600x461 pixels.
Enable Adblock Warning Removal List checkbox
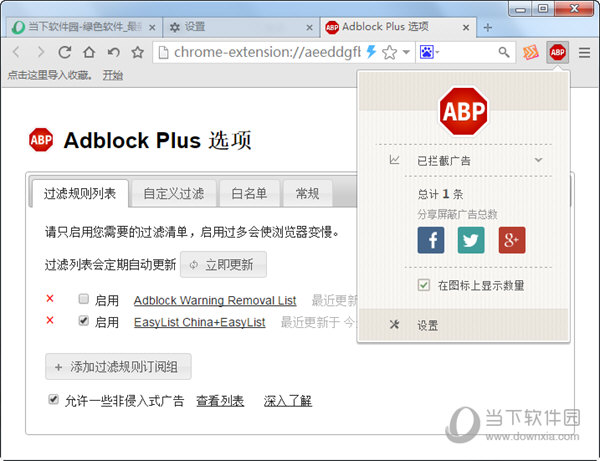(83, 298)
